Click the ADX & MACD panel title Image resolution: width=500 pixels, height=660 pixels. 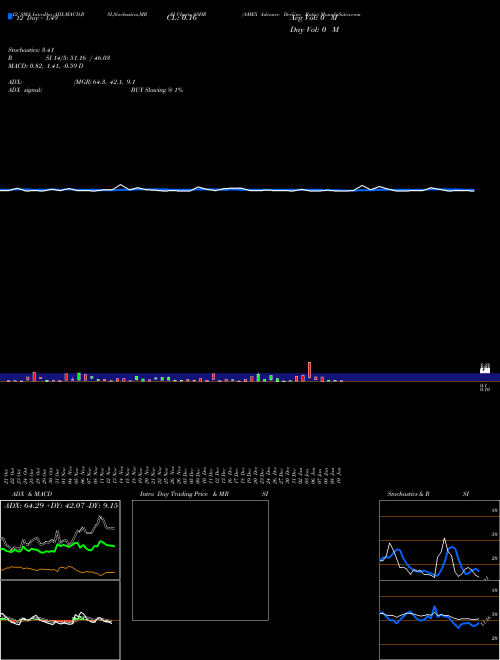pos(32,494)
